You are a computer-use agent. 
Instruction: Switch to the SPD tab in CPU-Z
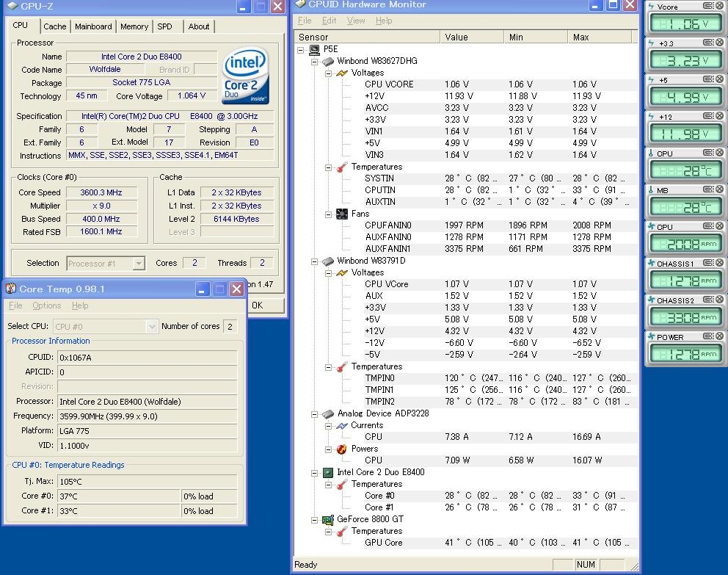165,26
